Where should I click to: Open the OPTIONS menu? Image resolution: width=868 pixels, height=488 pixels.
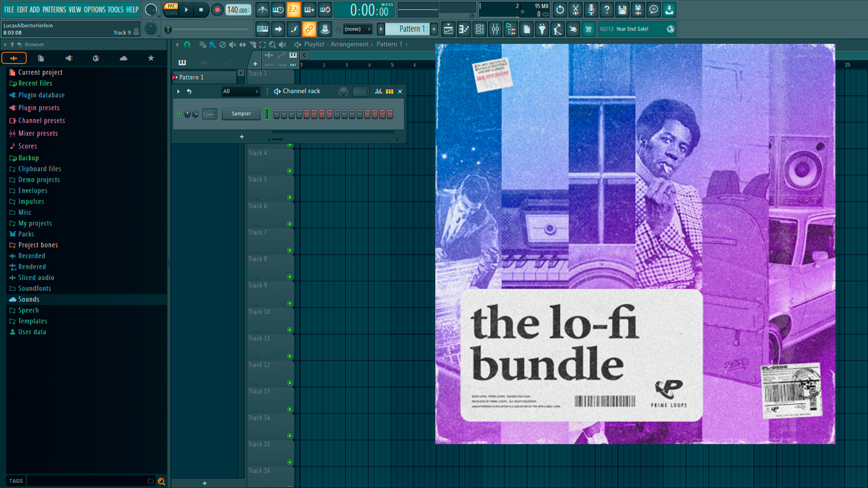95,10
